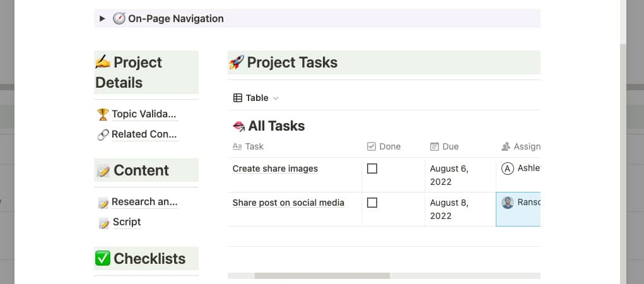Check Done for Share post on social media

pos(372,203)
